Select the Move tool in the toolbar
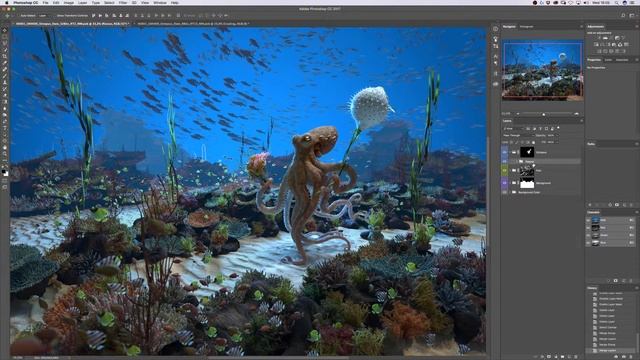 tap(5, 31)
